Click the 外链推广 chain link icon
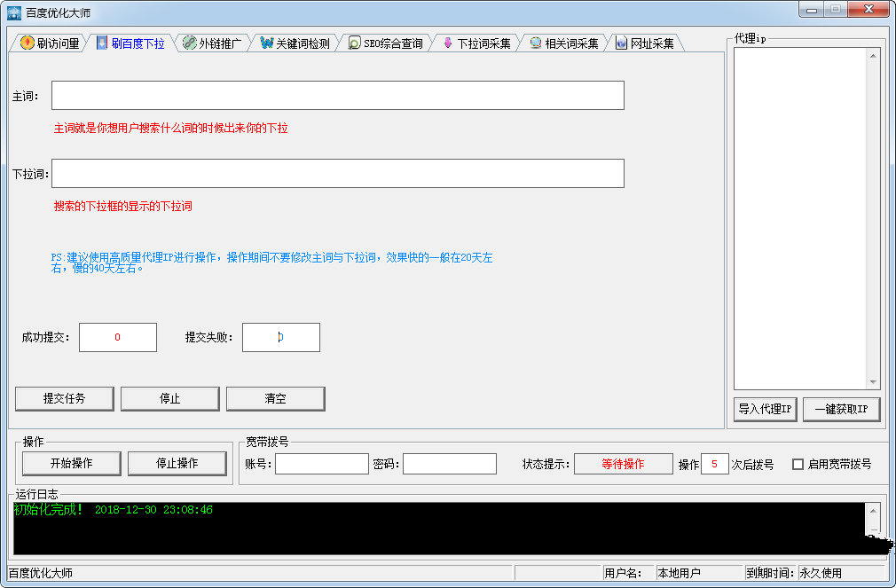The width and height of the screenshot is (896, 588). [x=189, y=43]
